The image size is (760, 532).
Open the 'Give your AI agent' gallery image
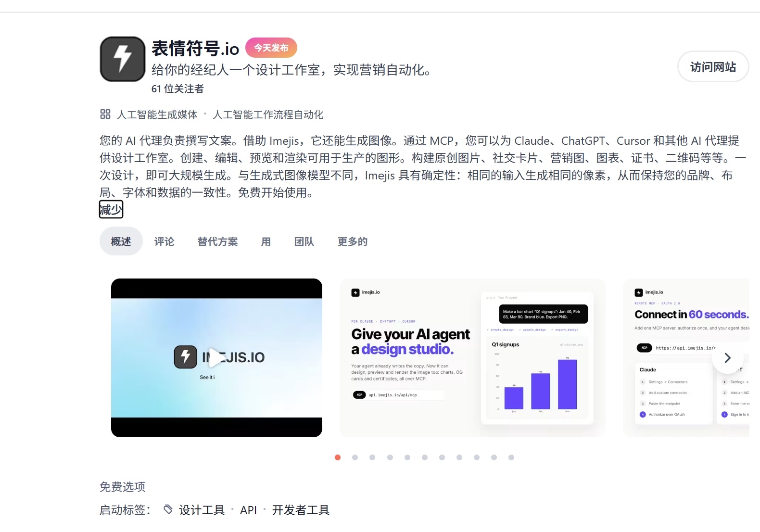472,358
